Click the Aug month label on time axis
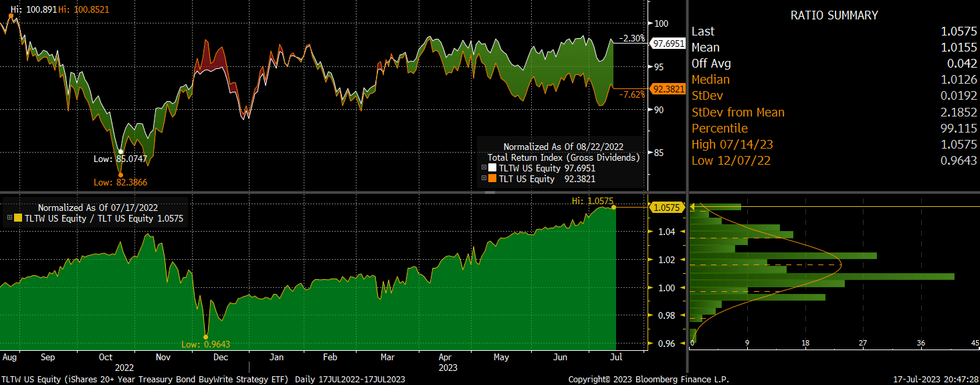Image resolution: width=980 pixels, height=385 pixels. pyautogui.click(x=9, y=358)
